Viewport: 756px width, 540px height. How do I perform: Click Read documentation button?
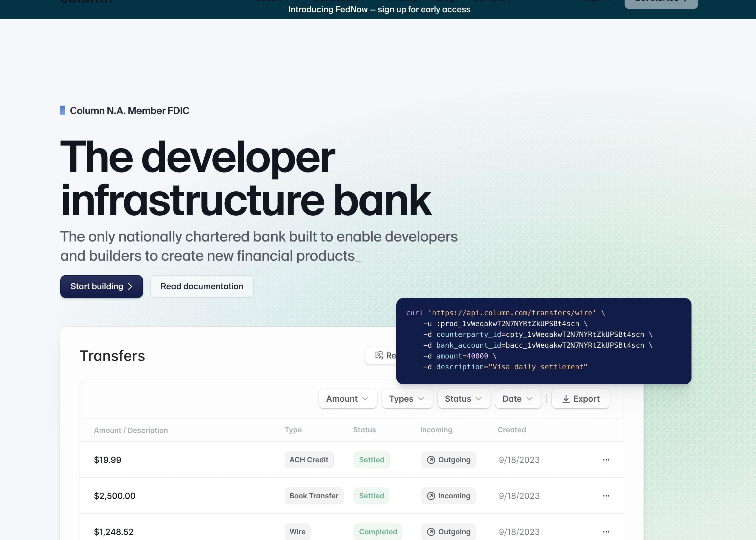202,286
